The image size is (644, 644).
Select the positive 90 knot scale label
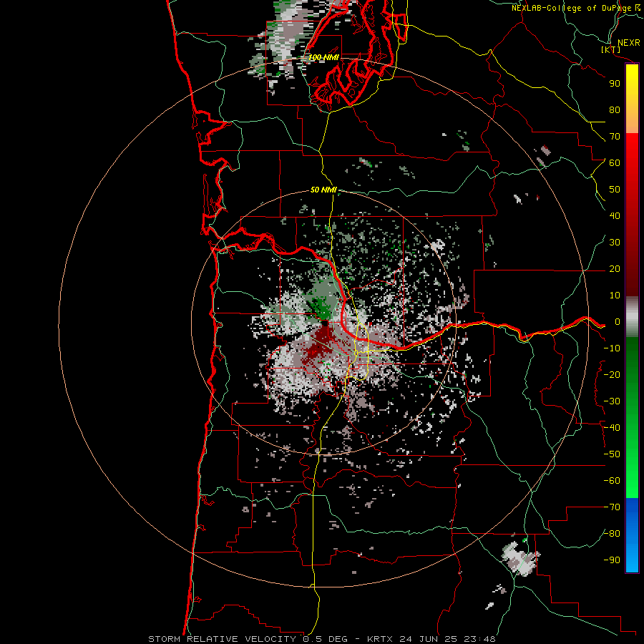tap(615, 84)
